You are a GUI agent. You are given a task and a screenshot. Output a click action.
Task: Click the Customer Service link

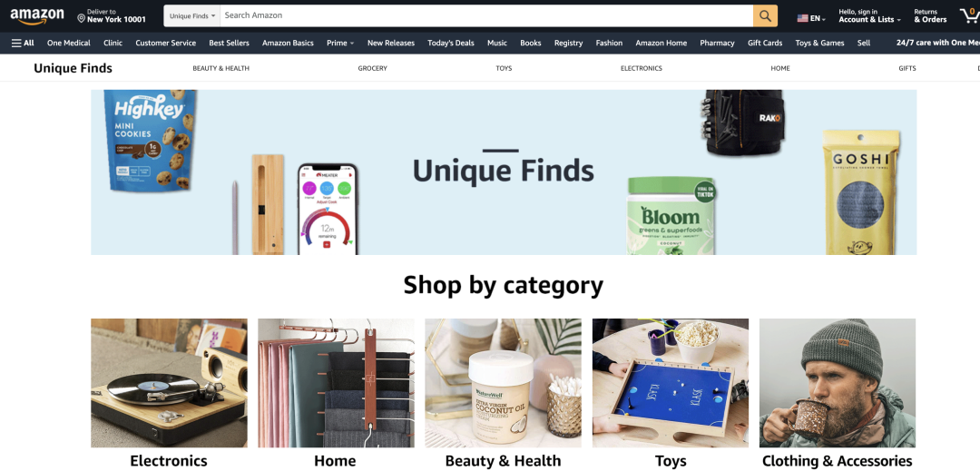pos(166,43)
